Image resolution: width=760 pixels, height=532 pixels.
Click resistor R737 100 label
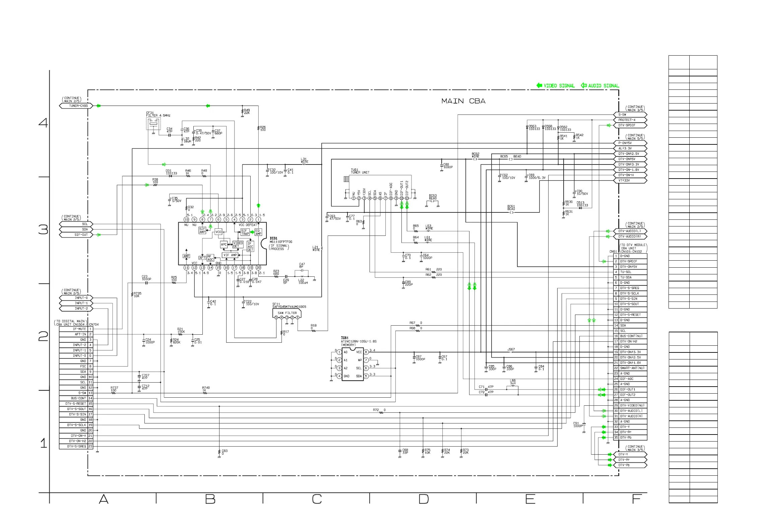[x=114, y=389]
